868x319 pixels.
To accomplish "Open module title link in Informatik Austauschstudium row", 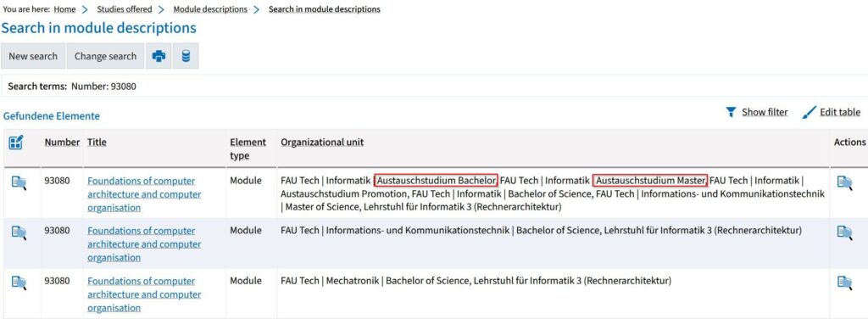I will [144, 194].
